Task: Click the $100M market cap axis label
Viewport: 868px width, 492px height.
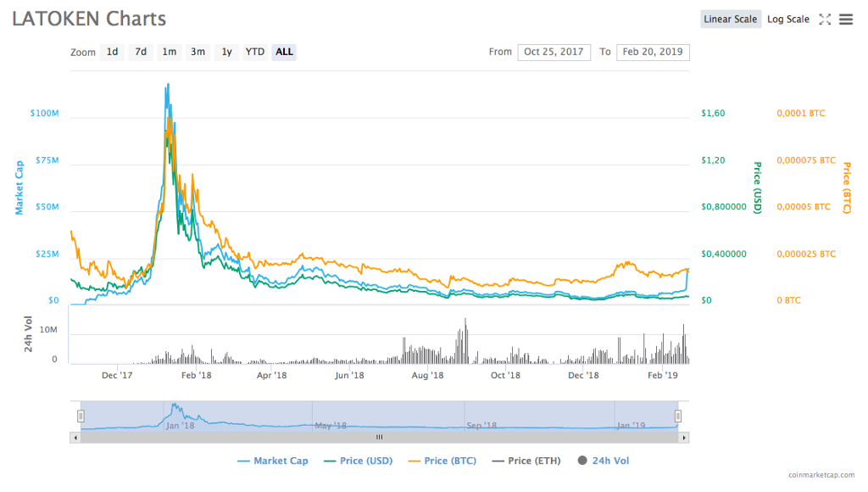Action: pos(44,113)
